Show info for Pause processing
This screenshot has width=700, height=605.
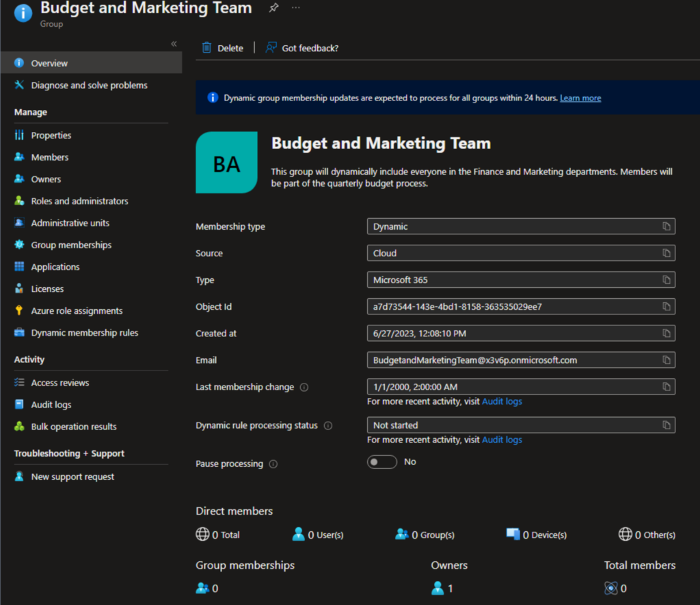point(273,464)
